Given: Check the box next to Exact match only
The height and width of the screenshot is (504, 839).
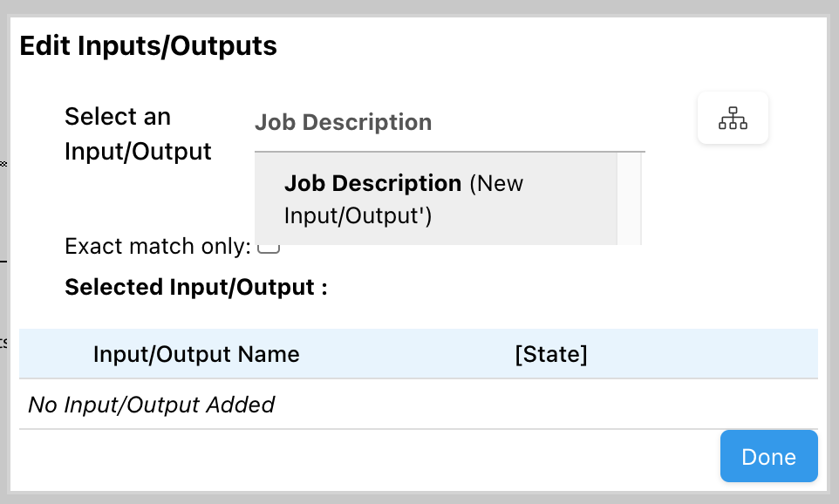Looking at the screenshot, I should pos(269,247).
